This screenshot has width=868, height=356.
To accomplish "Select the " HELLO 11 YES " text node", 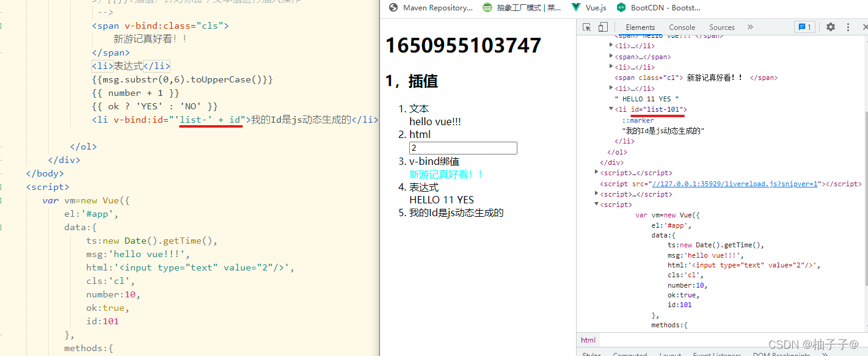I will (647, 99).
